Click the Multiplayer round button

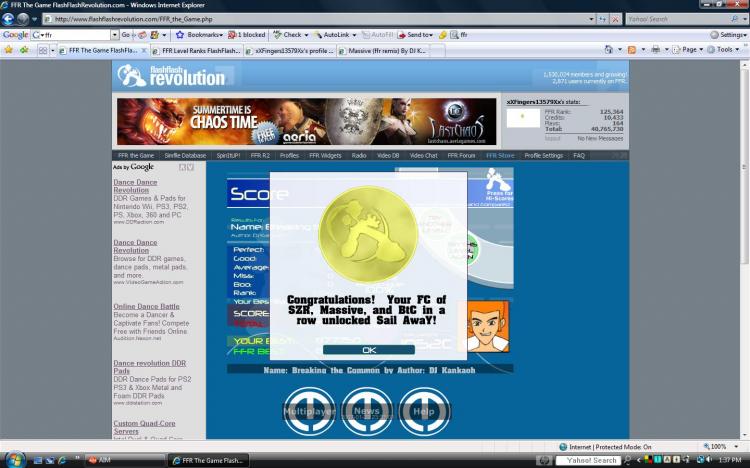click(309, 412)
